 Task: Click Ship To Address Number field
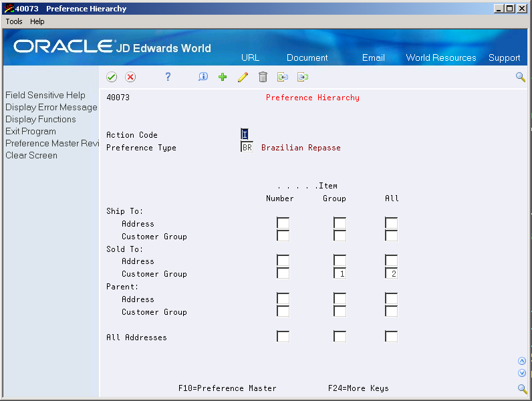pos(283,223)
